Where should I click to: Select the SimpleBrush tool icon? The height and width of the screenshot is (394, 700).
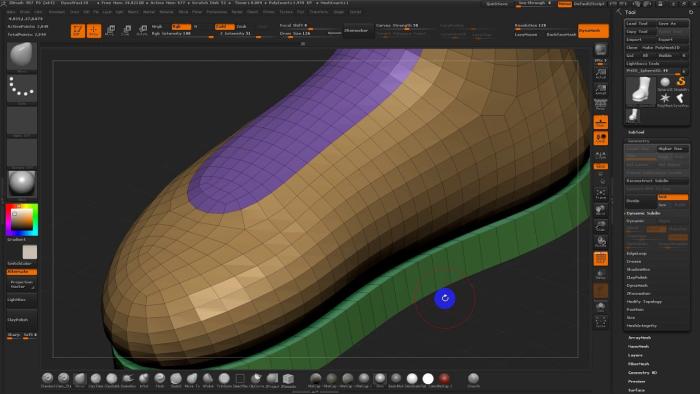coord(680,83)
